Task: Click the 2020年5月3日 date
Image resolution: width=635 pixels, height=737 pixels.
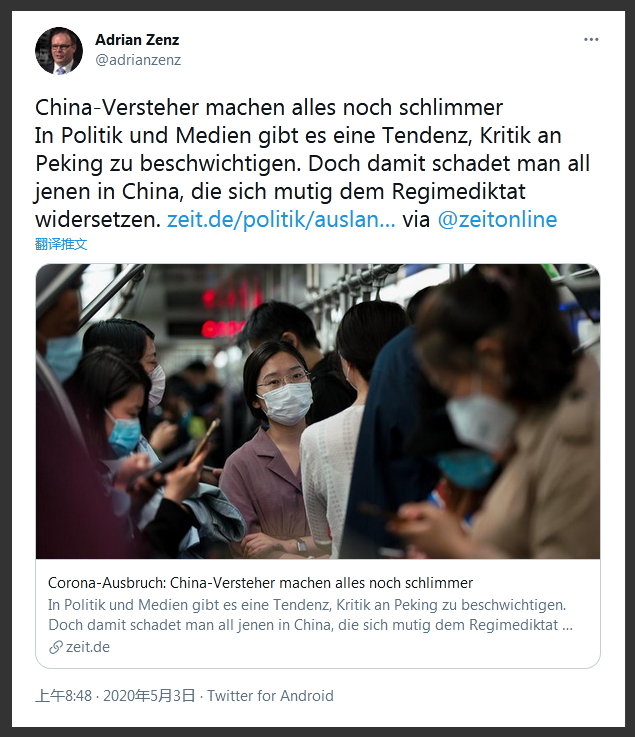Action: click(x=149, y=696)
